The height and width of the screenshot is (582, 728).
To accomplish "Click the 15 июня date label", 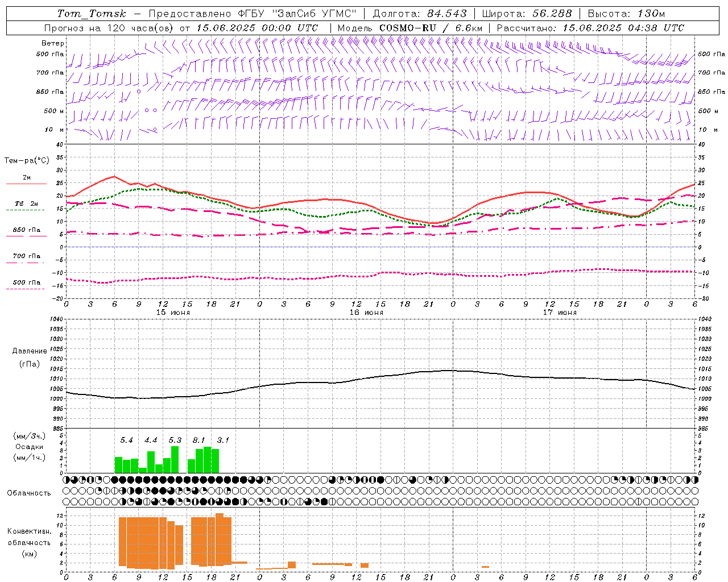I will (x=173, y=313).
